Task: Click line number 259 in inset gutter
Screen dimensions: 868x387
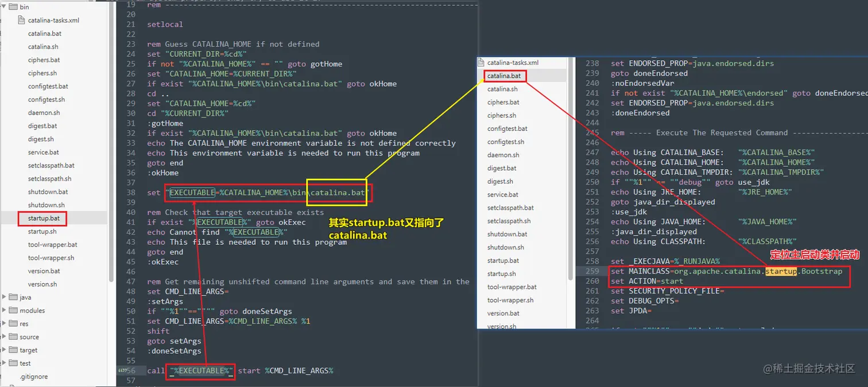Action: pyautogui.click(x=592, y=271)
